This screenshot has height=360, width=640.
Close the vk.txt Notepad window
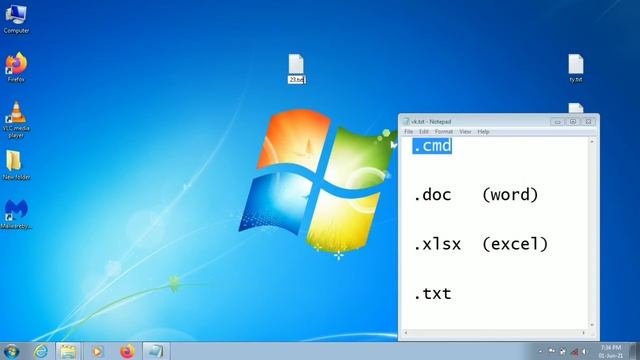(x=588, y=122)
